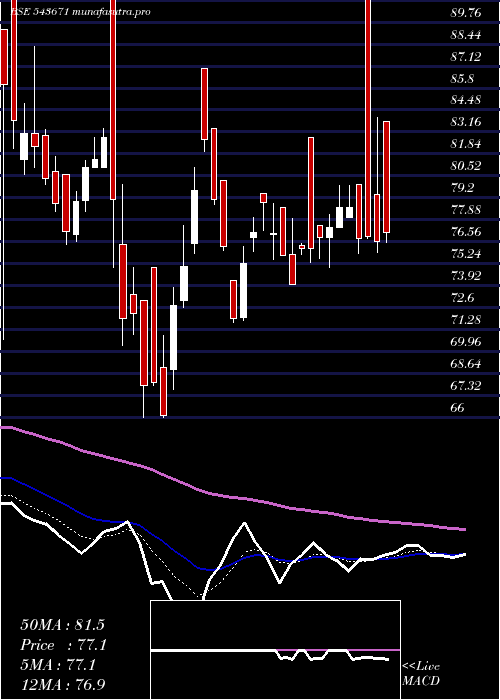This screenshot has width=500, height=700.
Task: Click the 77.88 price axis label
Action: pyautogui.click(x=466, y=209)
